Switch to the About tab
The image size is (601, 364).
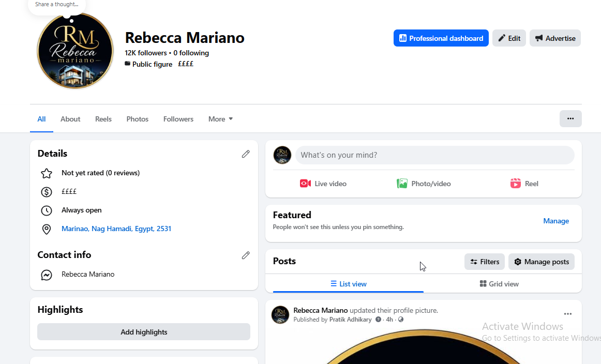click(70, 119)
